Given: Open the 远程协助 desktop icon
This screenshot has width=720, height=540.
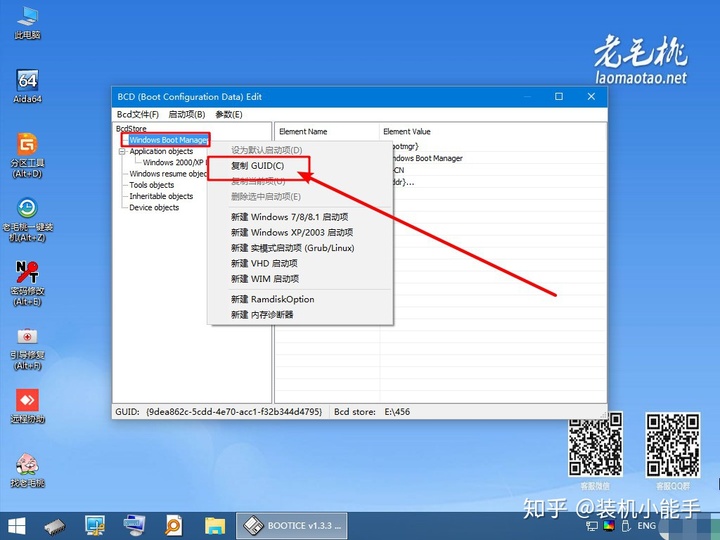Looking at the screenshot, I should [28, 406].
